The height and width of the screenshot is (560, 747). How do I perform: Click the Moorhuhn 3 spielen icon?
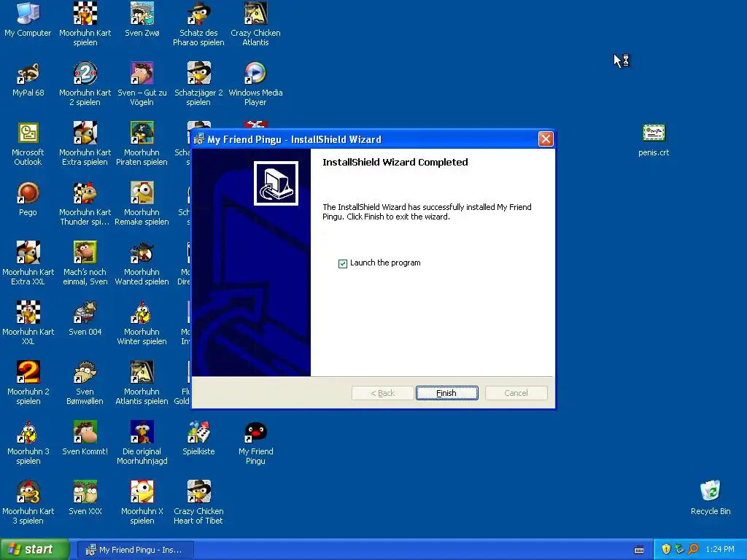click(28, 443)
